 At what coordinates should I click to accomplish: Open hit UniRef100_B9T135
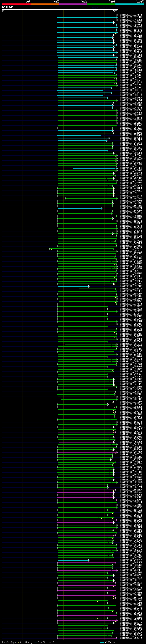[x=131, y=30]
